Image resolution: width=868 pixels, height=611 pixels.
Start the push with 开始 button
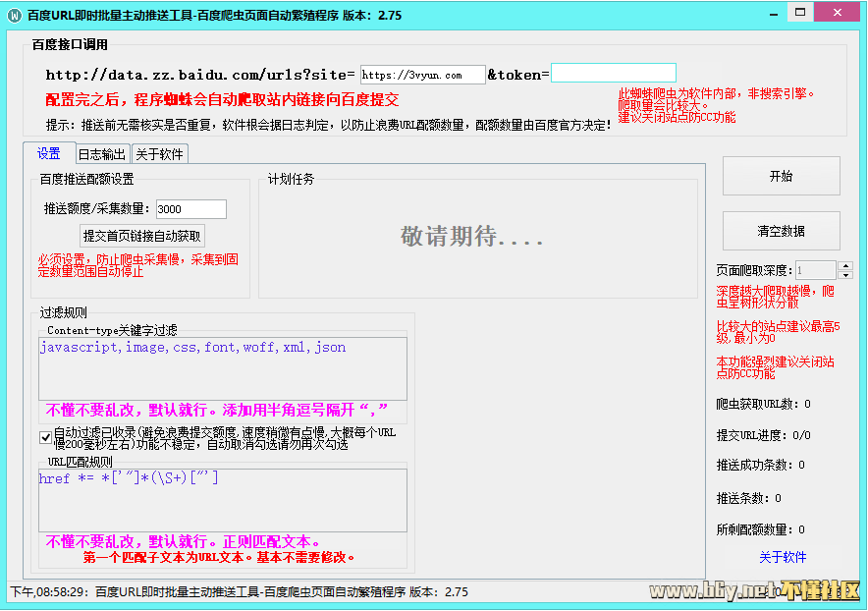point(781,176)
